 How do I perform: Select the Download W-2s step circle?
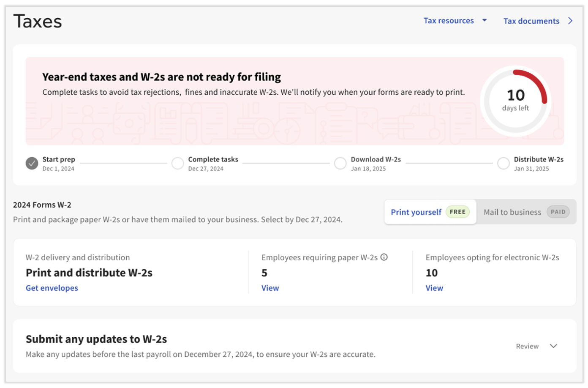(340, 163)
